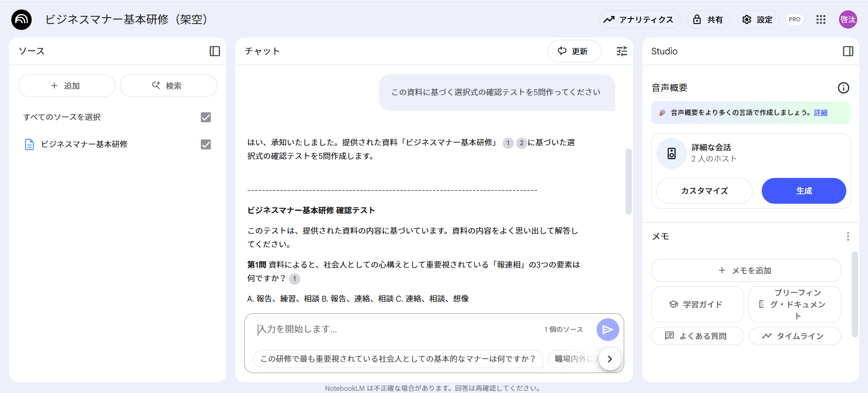
Task: Click the user message bubble about 確認テスト
Action: (496, 92)
